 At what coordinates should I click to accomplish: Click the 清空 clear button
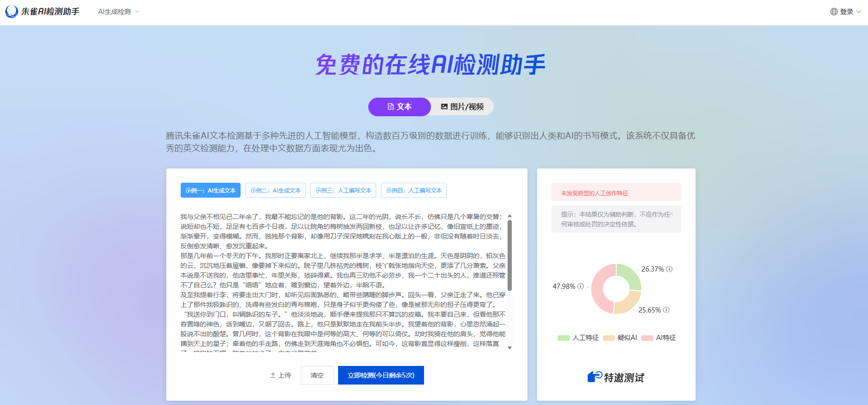317,375
